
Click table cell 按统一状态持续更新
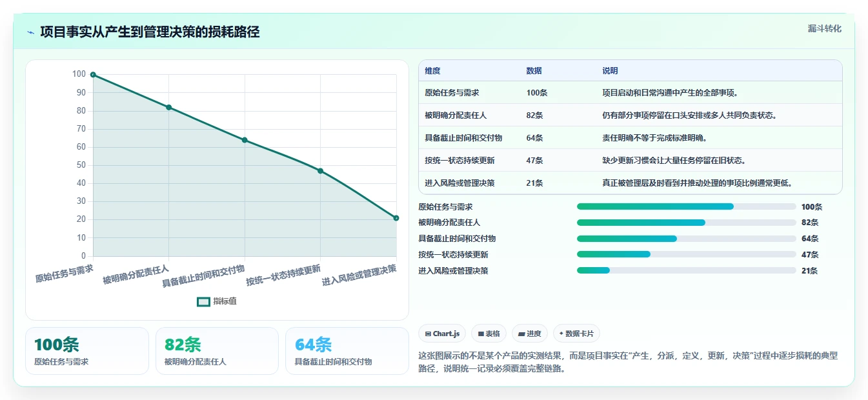pyautogui.click(x=459, y=161)
